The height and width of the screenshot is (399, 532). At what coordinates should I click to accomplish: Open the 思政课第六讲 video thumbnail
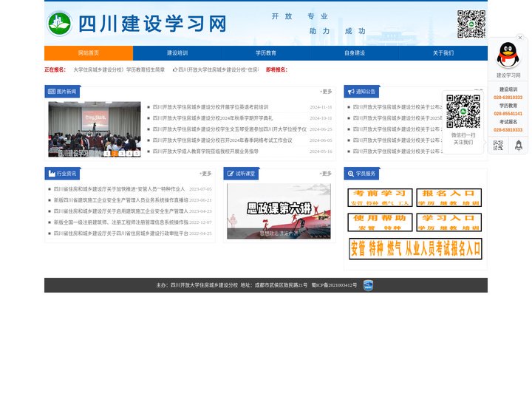pos(279,211)
